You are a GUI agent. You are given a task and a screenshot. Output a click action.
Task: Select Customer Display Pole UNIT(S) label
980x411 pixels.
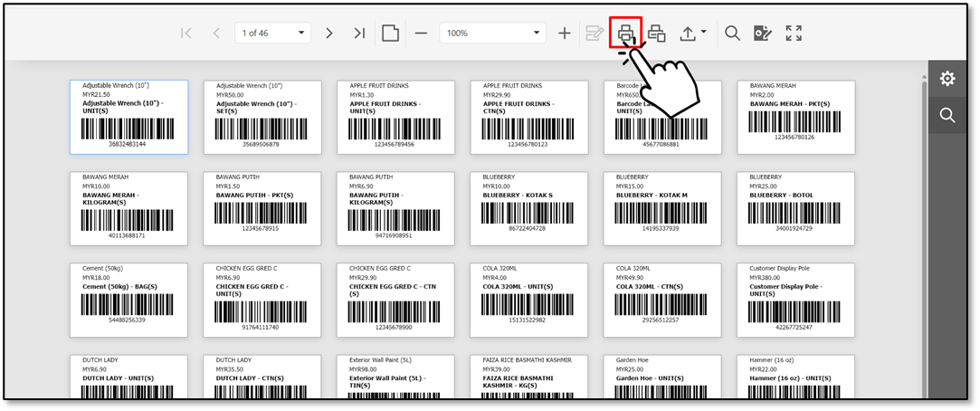(795, 300)
